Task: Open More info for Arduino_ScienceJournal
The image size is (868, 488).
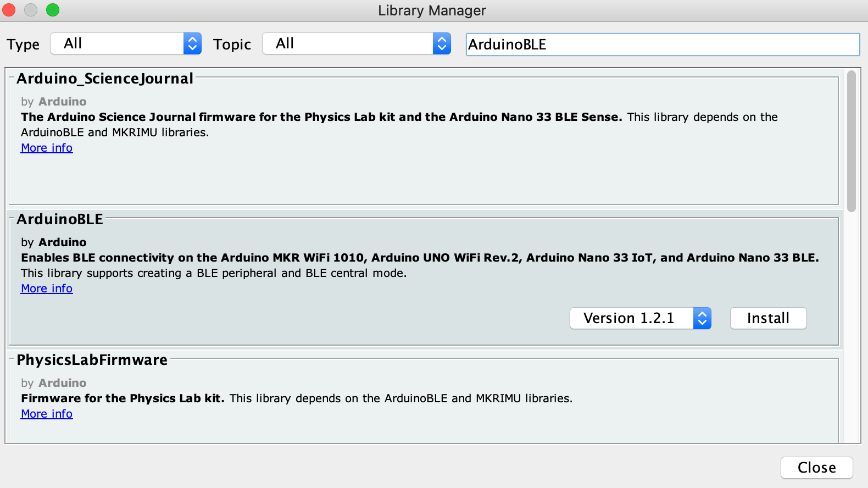Action: (47, 148)
